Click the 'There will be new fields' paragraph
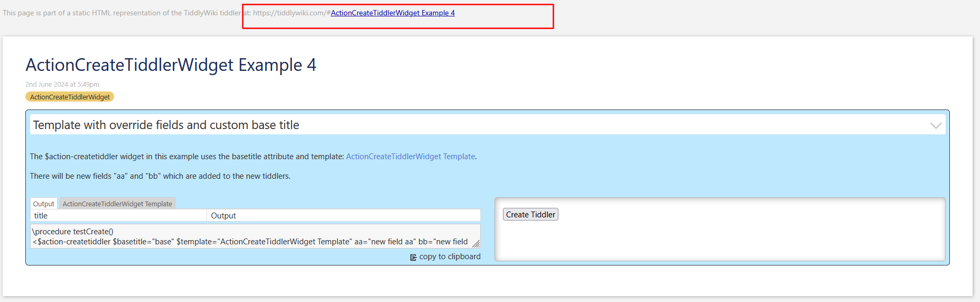Viewport: 980px width, 302px height. [x=160, y=176]
